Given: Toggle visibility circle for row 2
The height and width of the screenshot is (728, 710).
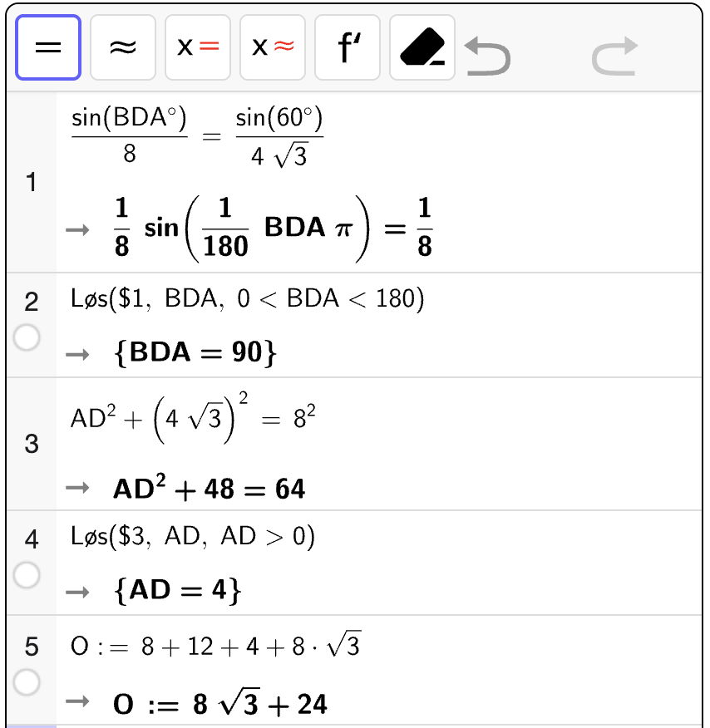Looking at the screenshot, I should 27,337.
